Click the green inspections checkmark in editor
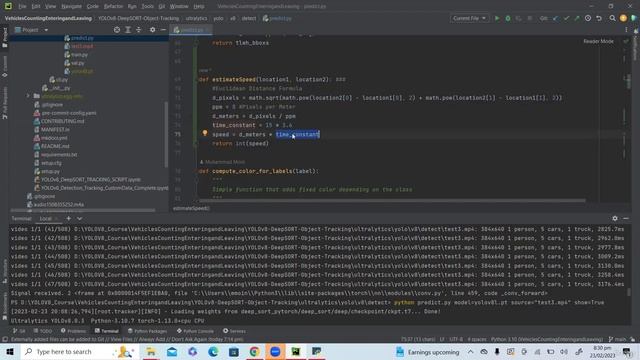640x360 pixels. [626, 41]
